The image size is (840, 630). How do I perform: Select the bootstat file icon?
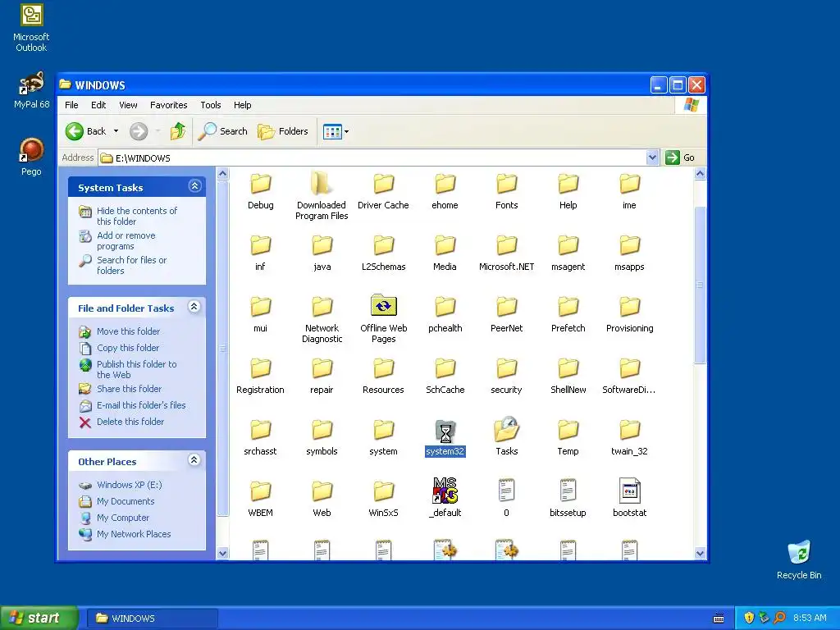[629, 491]
